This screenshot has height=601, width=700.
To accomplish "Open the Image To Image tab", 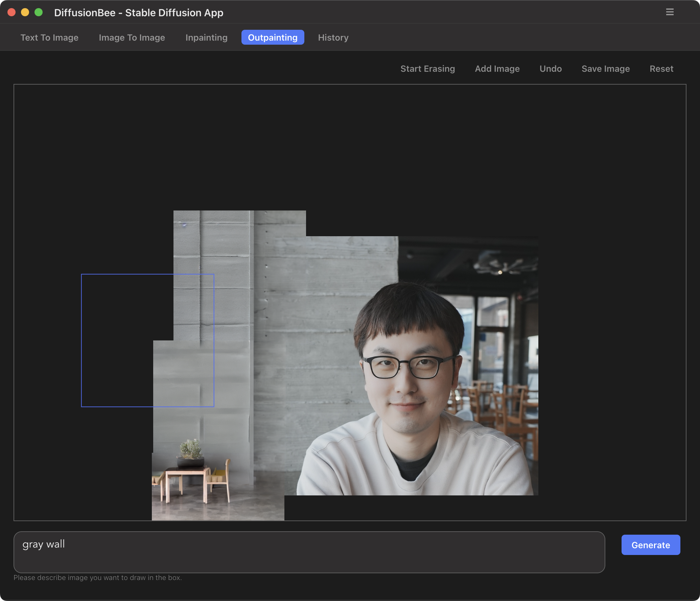I will click(x=132, y=38).
